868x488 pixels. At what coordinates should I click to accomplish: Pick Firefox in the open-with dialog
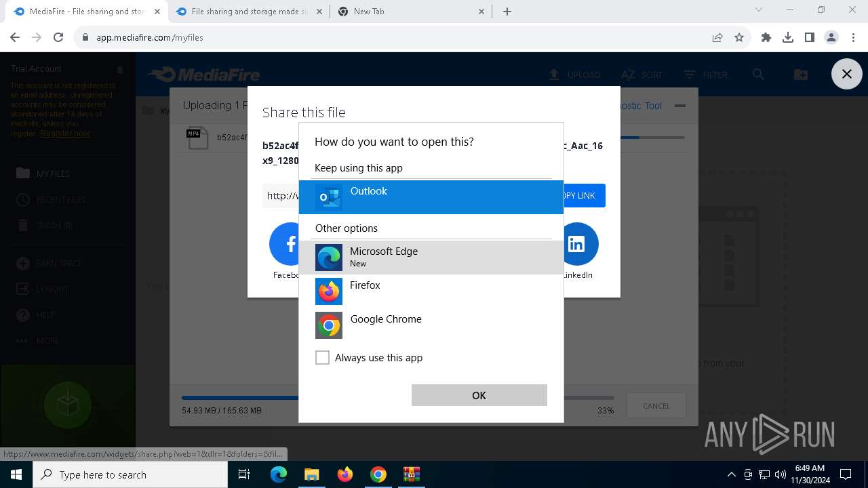tap(431, 291)
